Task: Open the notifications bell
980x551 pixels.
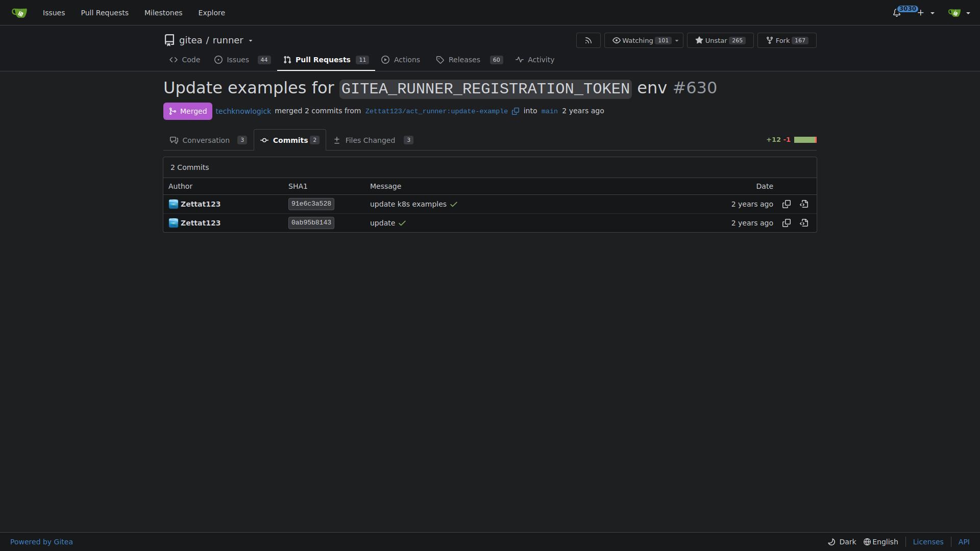Action: [897, 13]
